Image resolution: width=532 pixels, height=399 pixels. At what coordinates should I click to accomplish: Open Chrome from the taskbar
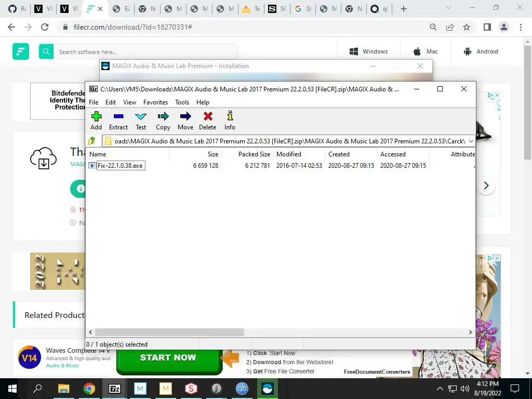89,389
